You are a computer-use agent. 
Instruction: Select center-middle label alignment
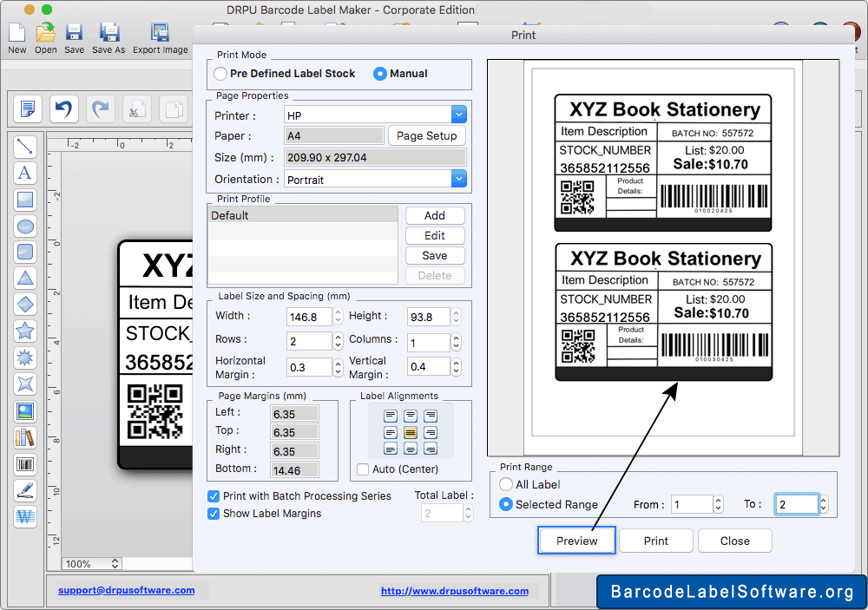pos(411,432)
